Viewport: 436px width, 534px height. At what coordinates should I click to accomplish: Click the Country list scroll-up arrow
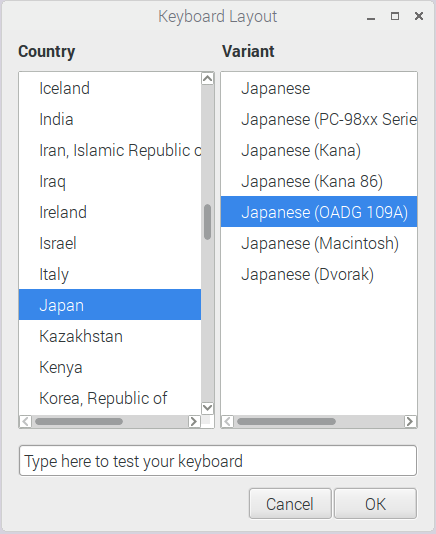[207, 79]
